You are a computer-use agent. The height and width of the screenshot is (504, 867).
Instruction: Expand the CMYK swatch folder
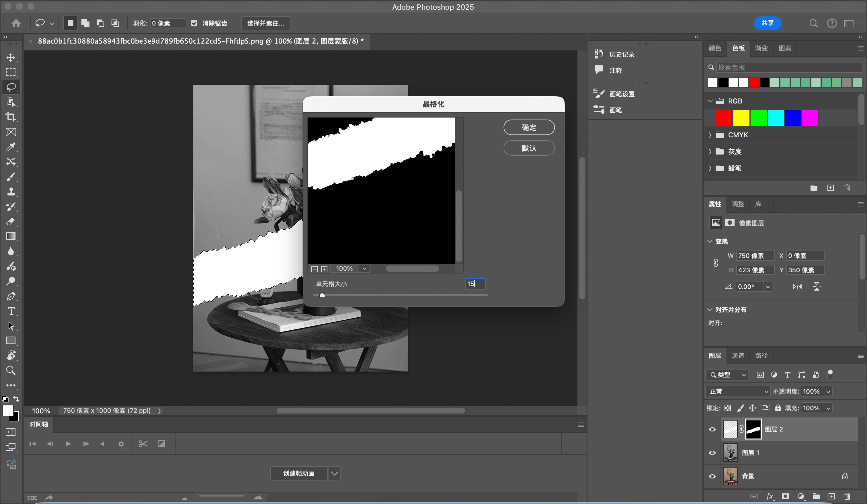pyautogui.click(x=710, y=135)
